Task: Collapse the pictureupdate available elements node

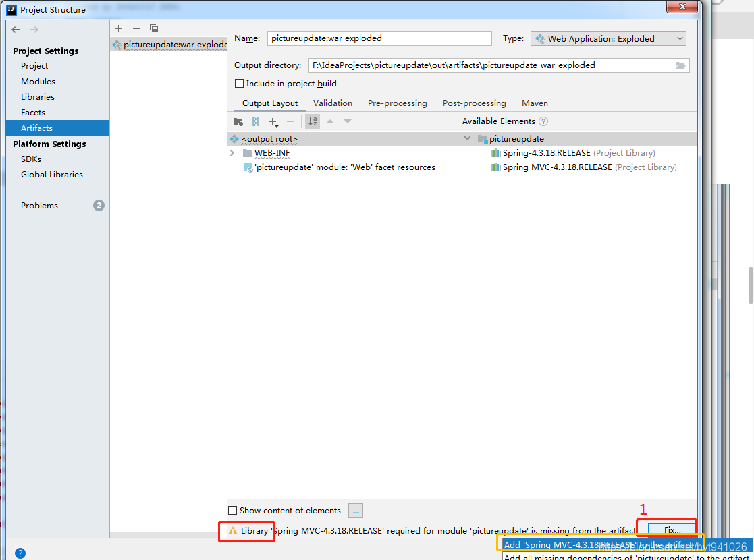Action: 467,138
